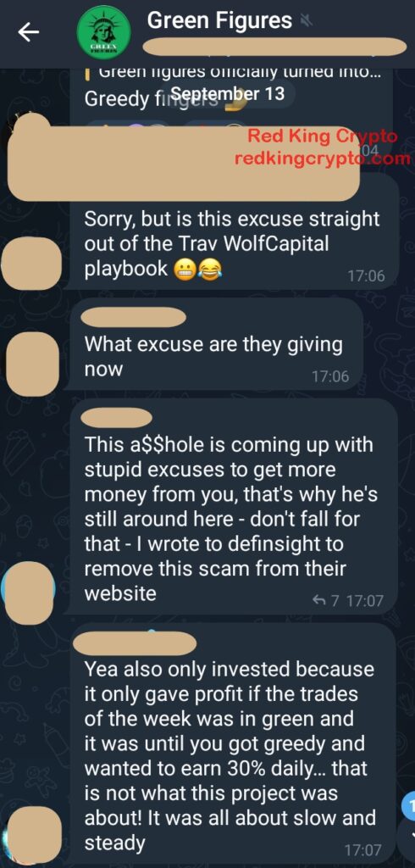The width and height of the screenshot is (415, 868).
Task: Tap the redacted sender name above the 'What excuse' message
Action: coord(133,317)
